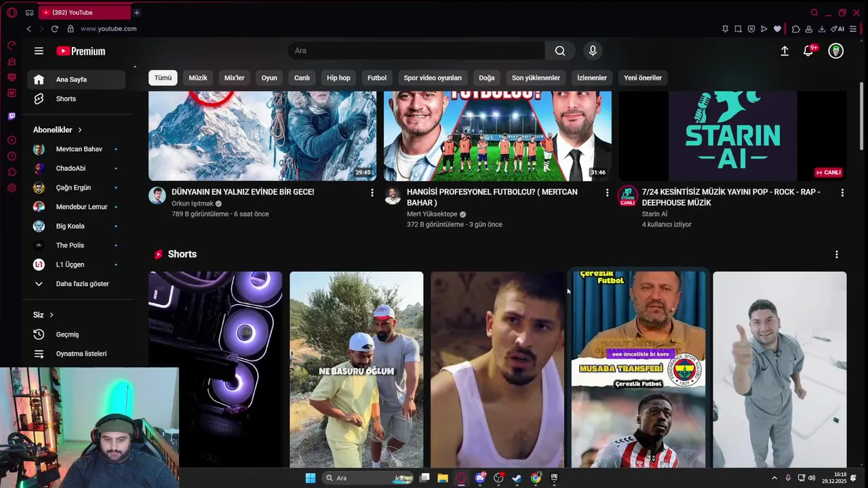Open a new browser tab
The image size is (868, 488).
[136, 12]
